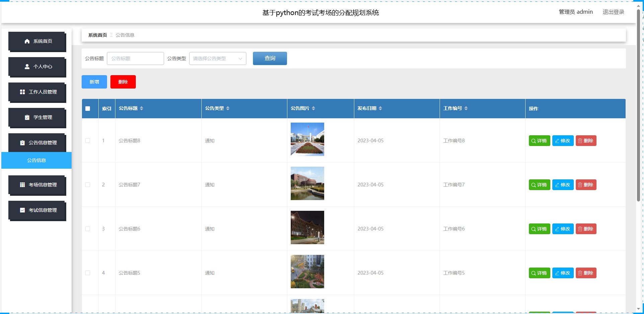
Task: Expand 学生管理 menu
Action: click(37, 117)
